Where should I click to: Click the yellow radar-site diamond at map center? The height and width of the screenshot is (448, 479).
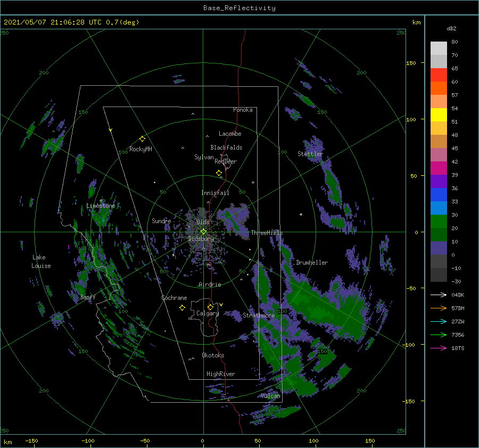[x=203, y=232]
